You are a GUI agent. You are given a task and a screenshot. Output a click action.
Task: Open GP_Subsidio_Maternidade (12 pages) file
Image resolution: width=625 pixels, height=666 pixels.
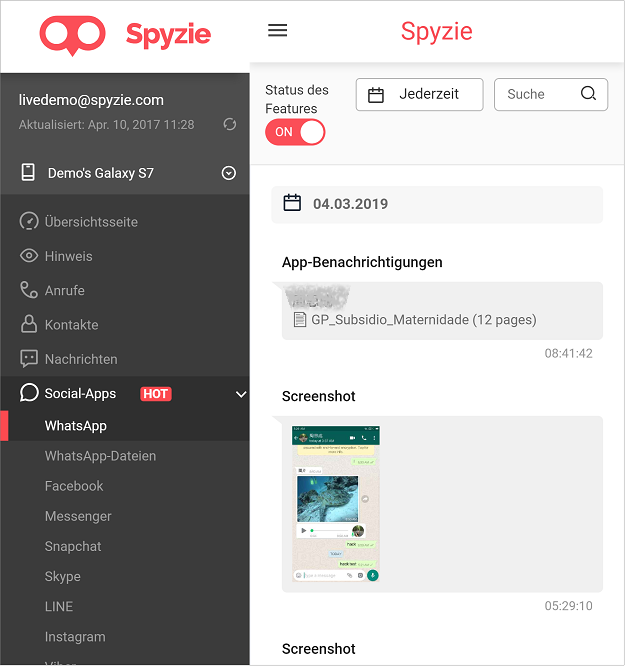tap(424, 319)
